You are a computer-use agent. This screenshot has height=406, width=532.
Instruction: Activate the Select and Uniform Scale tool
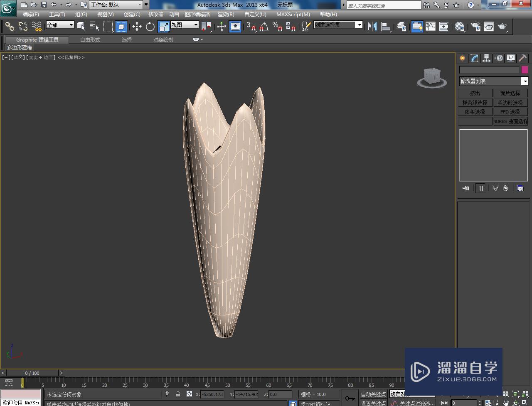coord(164,27)
